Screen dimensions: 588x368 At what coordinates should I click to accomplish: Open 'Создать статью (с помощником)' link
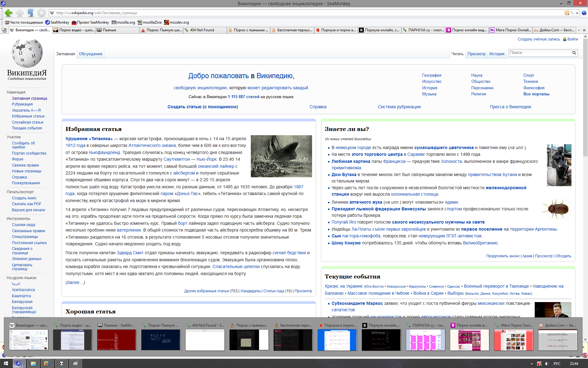point(203,107)
